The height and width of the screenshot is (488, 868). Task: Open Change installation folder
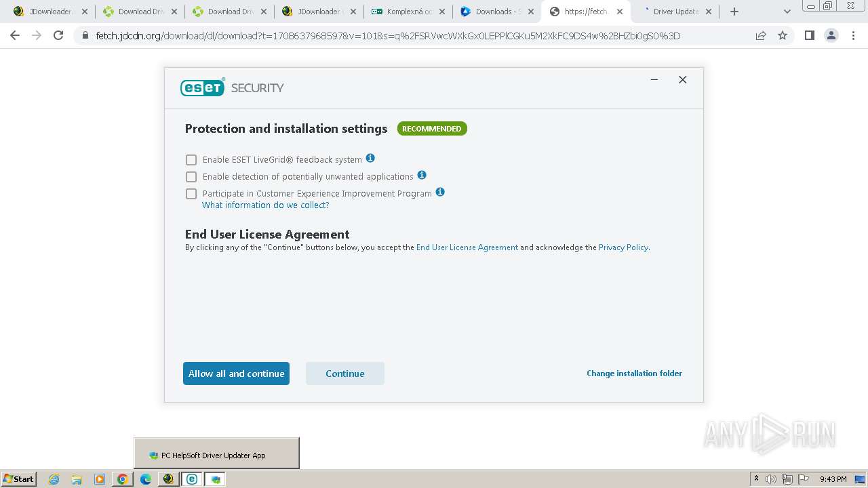(634, 373)
